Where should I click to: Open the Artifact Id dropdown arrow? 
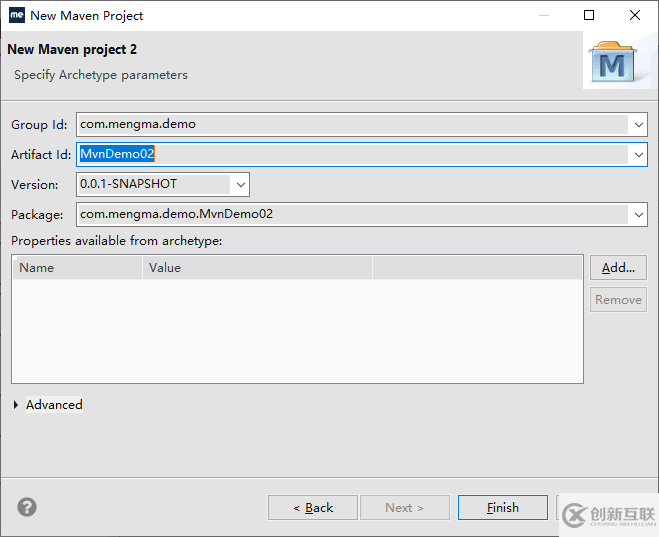tap(638, 155)
